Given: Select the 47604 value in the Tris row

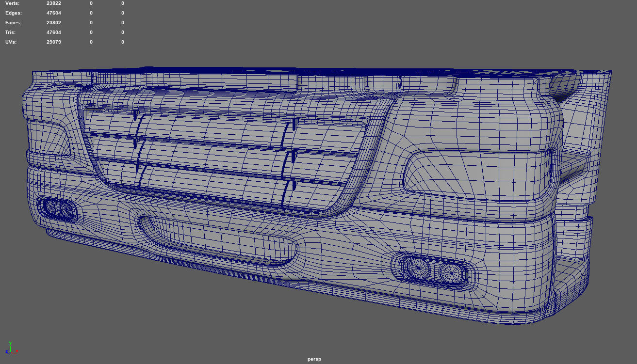Looking at the screenshot, I should (54, 32).
